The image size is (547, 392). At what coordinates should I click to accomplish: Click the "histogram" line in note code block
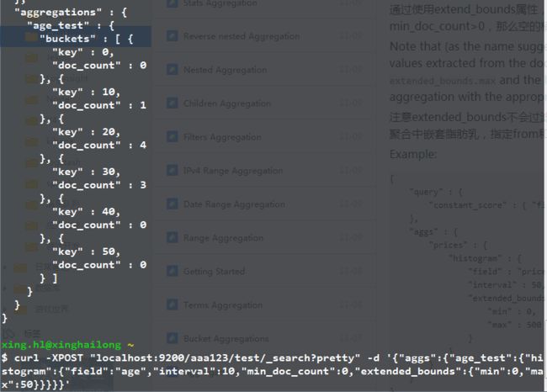tap(485, 258)
